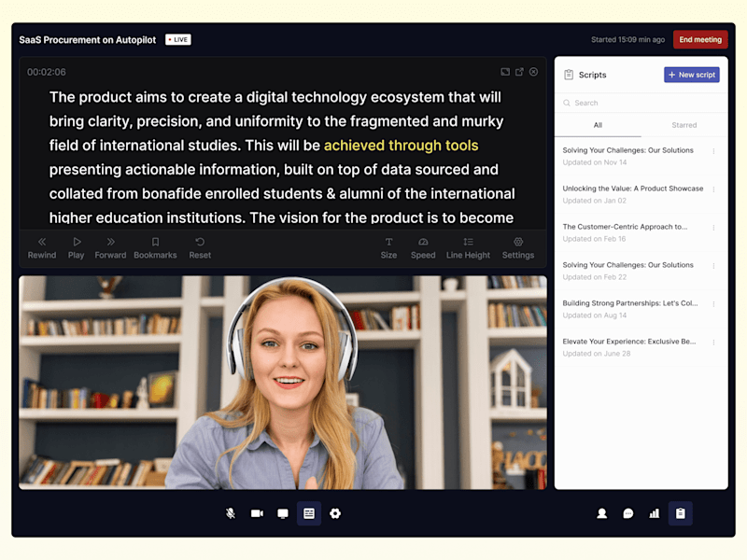
Task: Click the scripts Search field
Action: [x=641, y=103]
